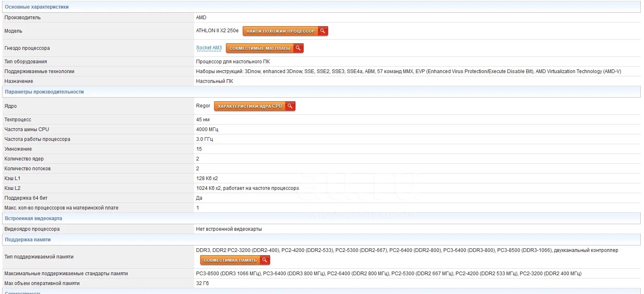644x294 pixels.
Task: Click the 'Видеоядро процессора' label
Action: click(x=32, y=229)
